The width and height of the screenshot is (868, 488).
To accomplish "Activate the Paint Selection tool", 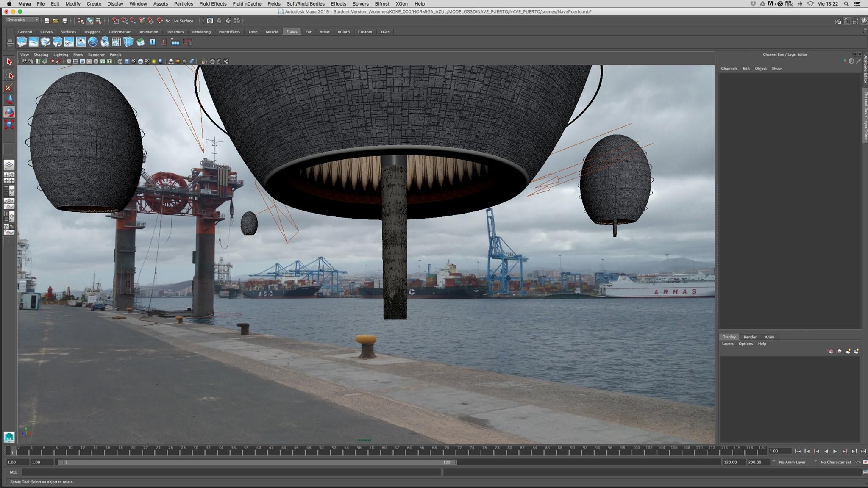I will [9, 87].
